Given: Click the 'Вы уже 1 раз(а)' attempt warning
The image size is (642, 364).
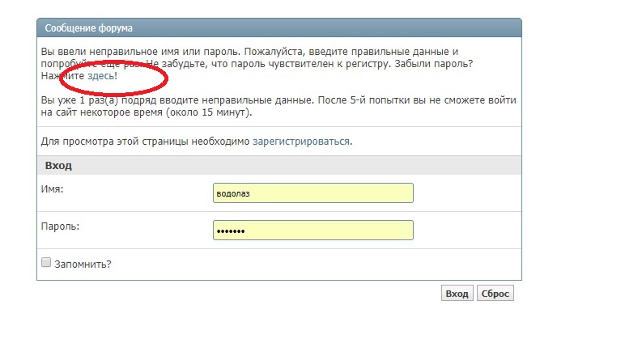Looking at the screenshot, I should pos(89,99).
